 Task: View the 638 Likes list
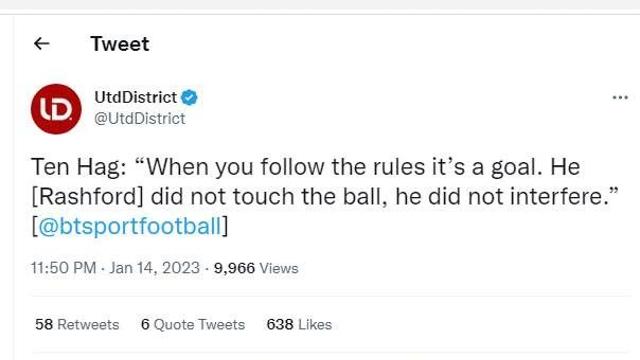(x=299, y=324)
